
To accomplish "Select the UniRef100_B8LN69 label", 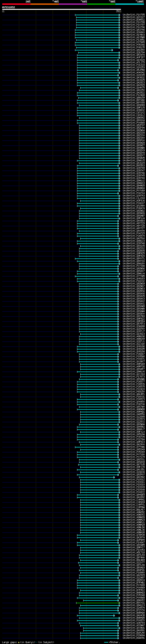I will click(x=134, y=560).
